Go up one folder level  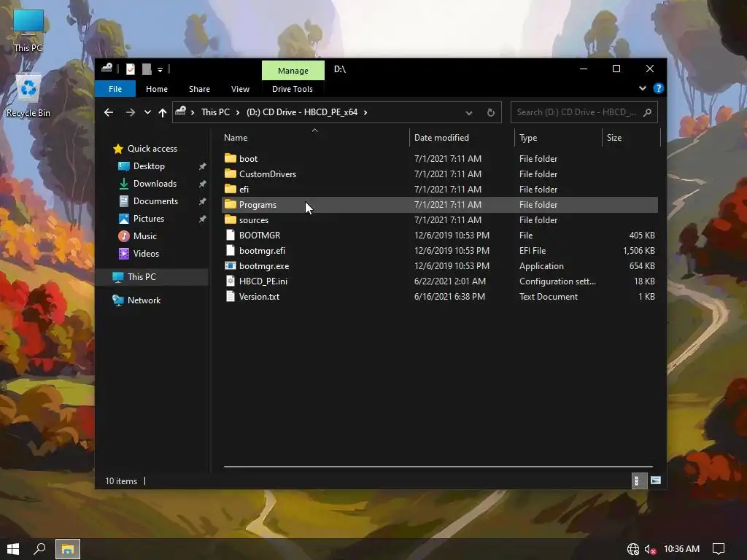(163, 112)
